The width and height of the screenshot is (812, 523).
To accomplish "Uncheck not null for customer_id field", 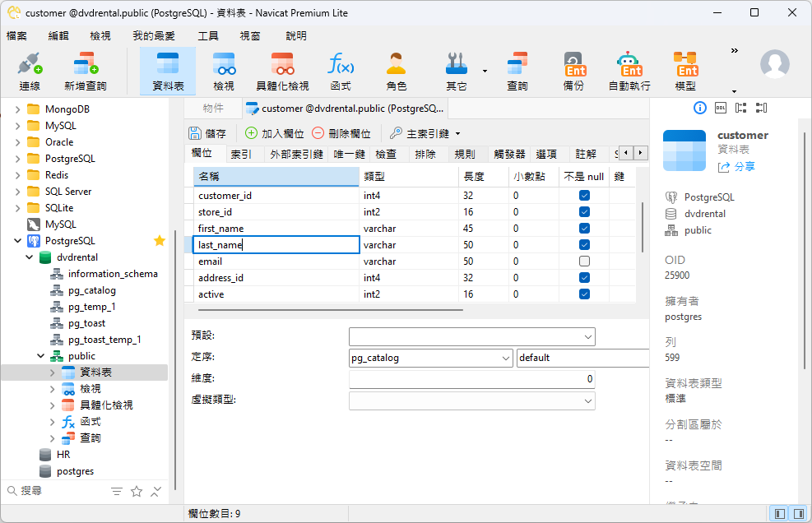I will pos(584,196).
